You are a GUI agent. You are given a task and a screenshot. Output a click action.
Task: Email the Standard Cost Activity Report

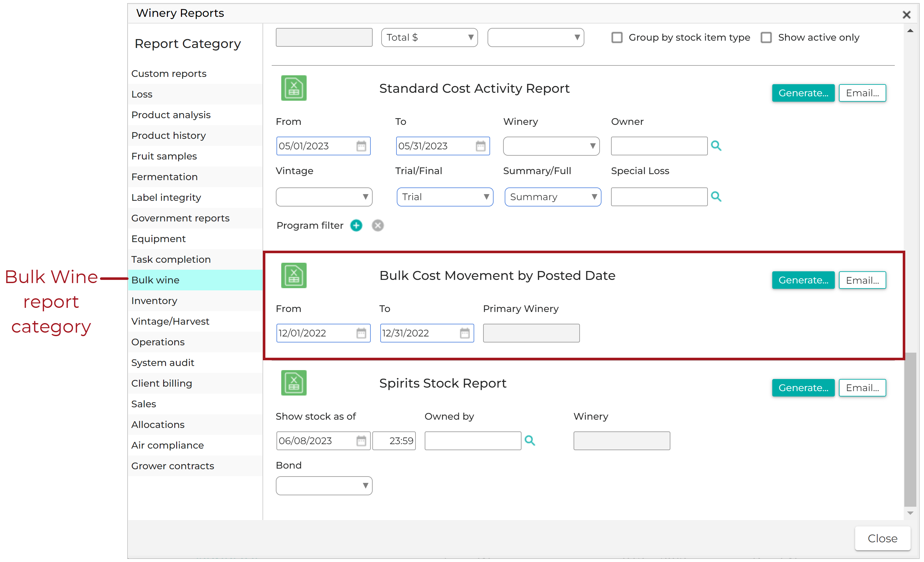[862, 93]
